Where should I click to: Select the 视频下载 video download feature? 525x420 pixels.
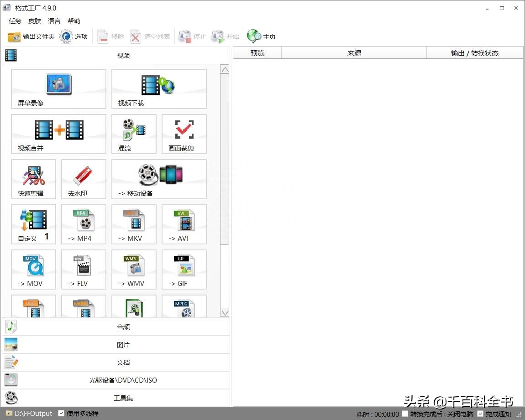click(x=158, y=89)
